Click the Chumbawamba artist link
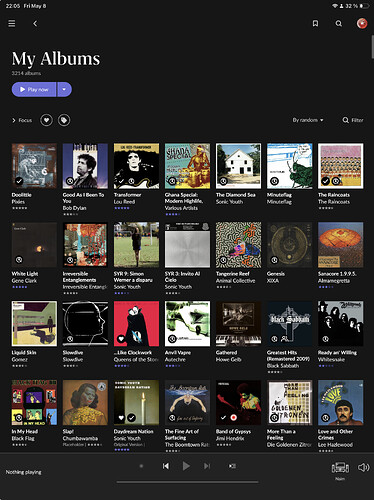Screen dimensions: 374x500 (x=80, y=438)
